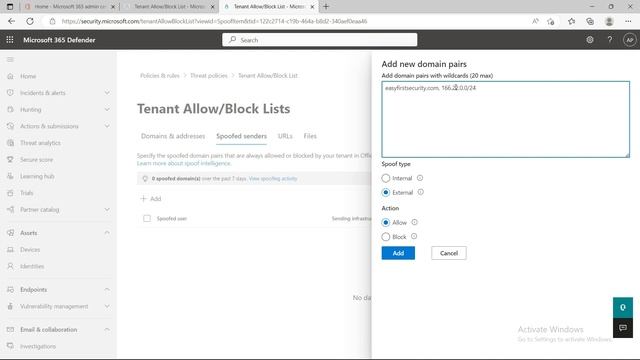Go back with browser back arrow

[x=11, y=21]
